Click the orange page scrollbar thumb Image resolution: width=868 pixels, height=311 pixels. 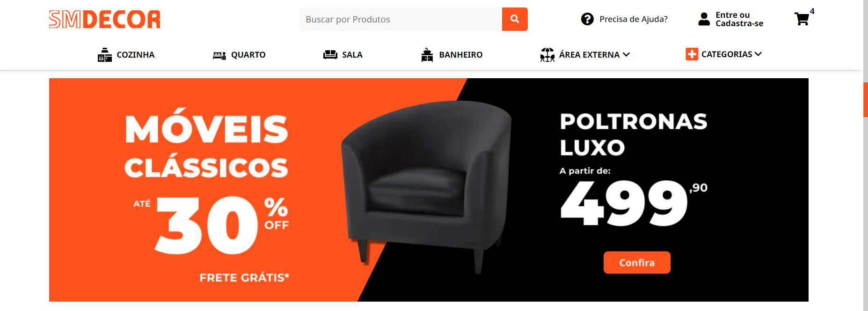(x=866, y=99)
